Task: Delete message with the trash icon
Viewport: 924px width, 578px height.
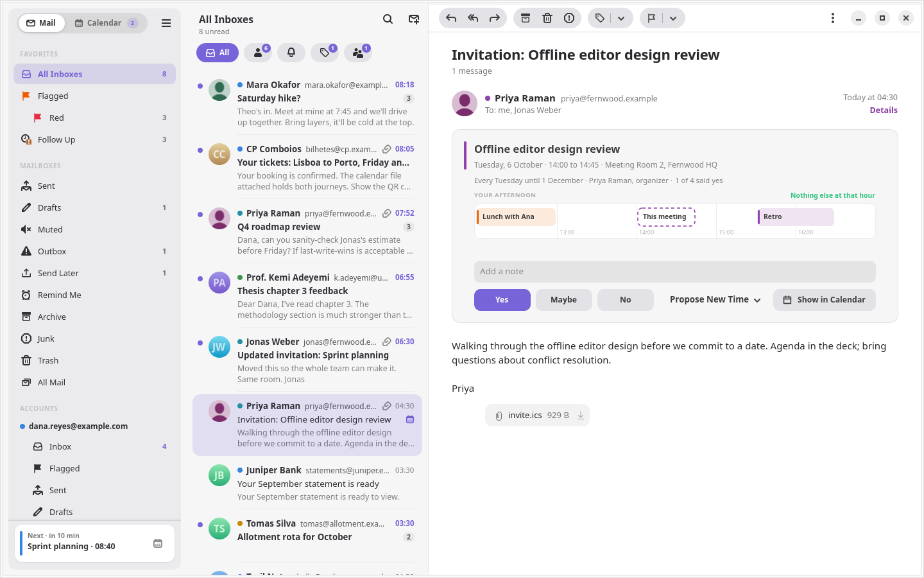Action: tap(547, 18)
